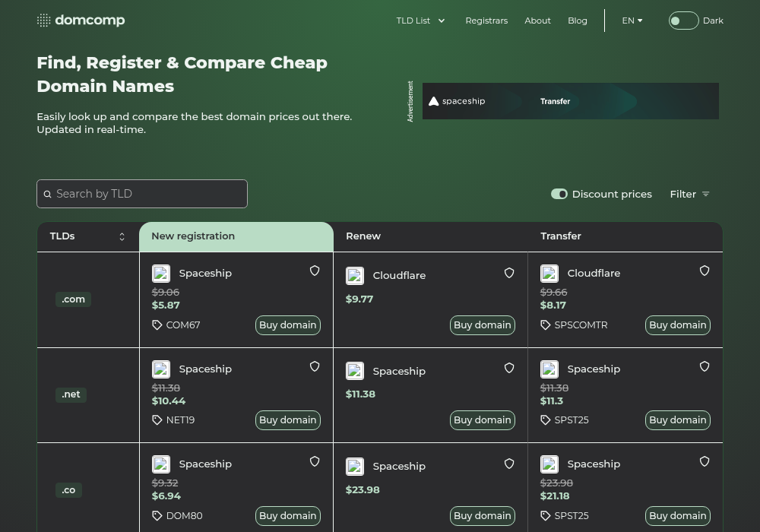
Task: Click the SPSCOMTR coupon tag icon
Action: point(545,325)
